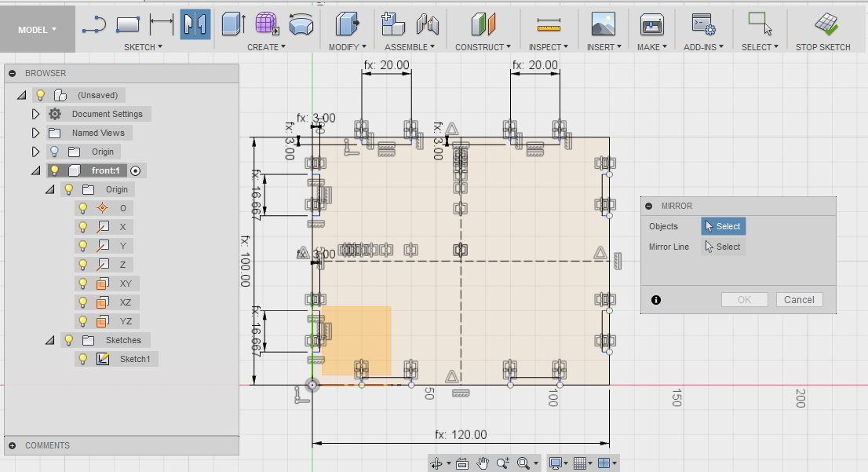Click the Stop Sketch icon
Screen dimensions: 868x472
point(826,25)
